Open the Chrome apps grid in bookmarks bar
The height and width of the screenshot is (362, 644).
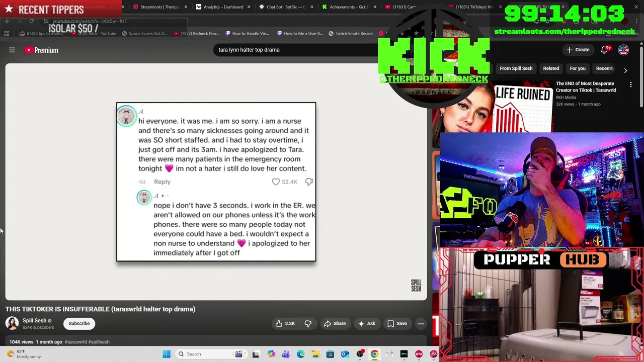pos(7,33)
